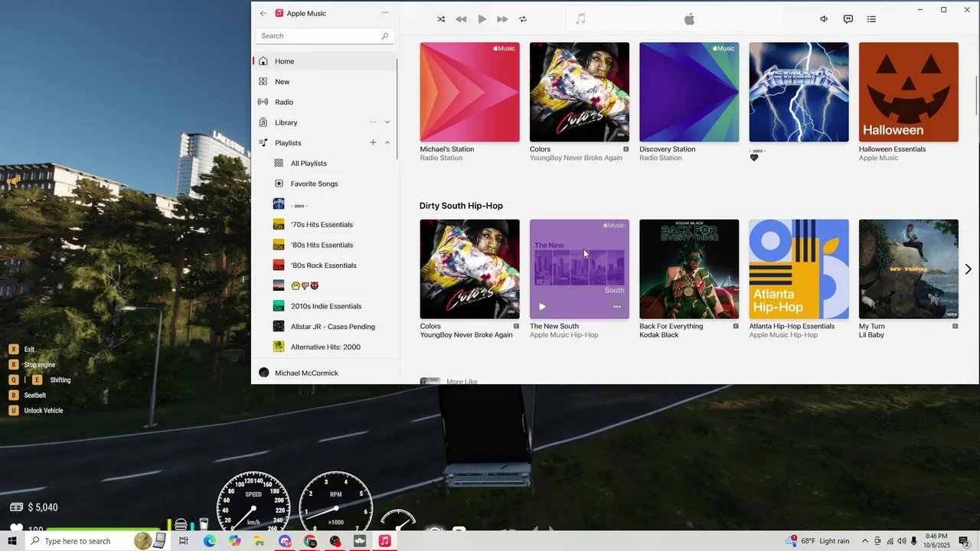This screenshot has height=551, width=980.
Task: Click the Lil Baby artist link
Action: point(871,335)
